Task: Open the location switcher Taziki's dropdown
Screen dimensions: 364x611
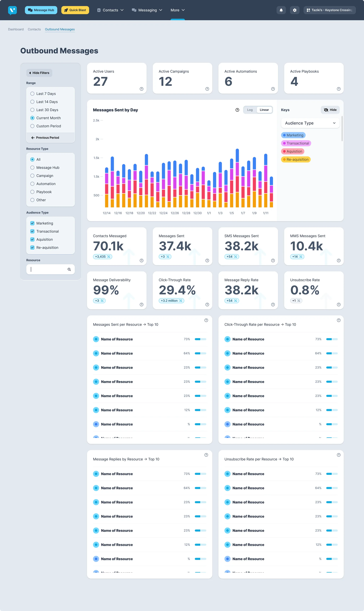Action: (329, 10)
